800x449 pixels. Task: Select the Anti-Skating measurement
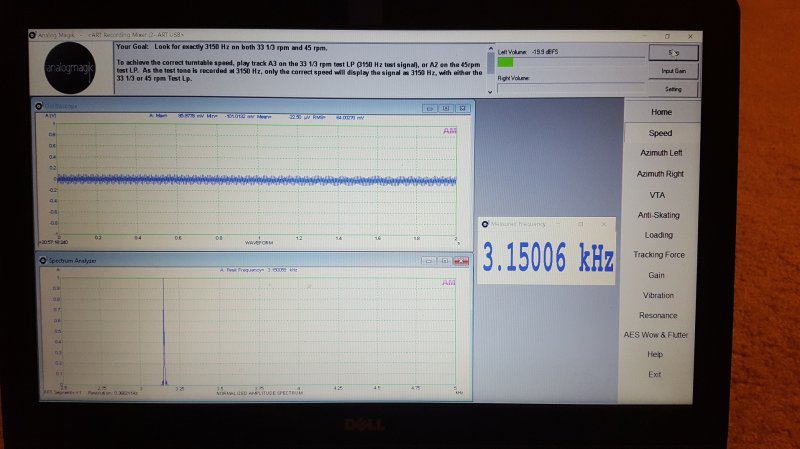(659, 215)
